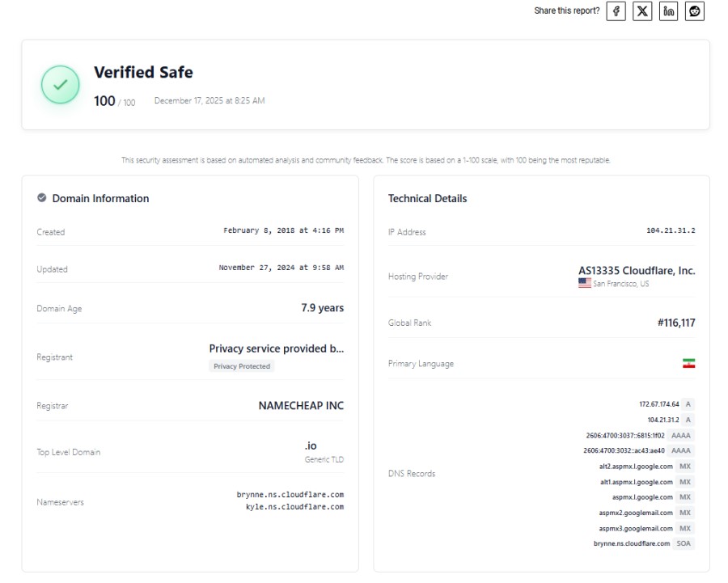Click the AAAA badge for 2606:4700:3037::6815:1f02
The width and height of the screenshot is (728, 583).
pos(681,435)
